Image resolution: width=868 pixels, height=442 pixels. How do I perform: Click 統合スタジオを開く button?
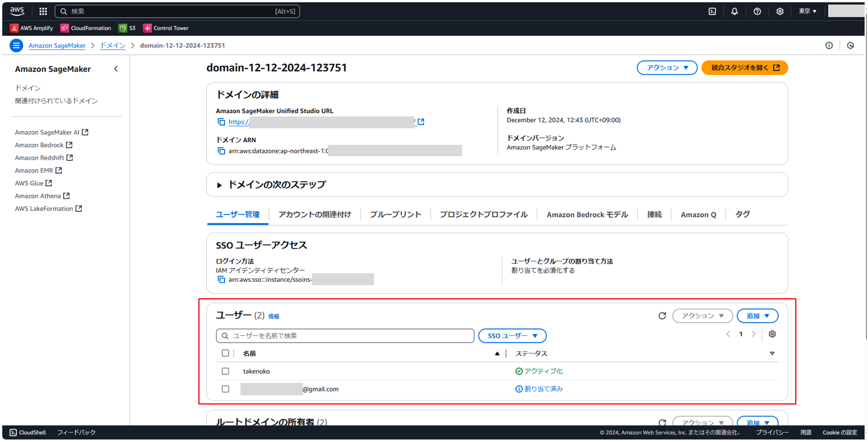pyautogui.click(x=745, y=68)
